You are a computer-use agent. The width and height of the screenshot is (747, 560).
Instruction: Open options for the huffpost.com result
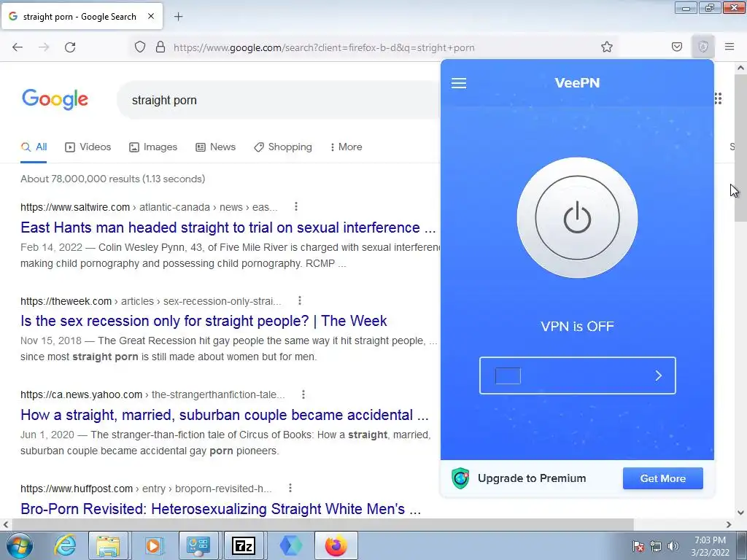point(290,488)
